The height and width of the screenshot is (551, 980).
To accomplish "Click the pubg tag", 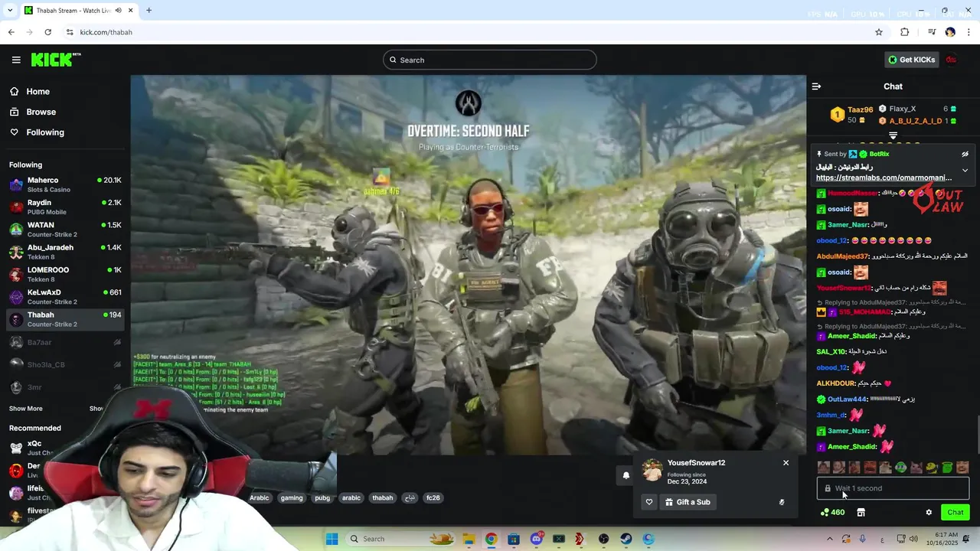I will (x=322, y=497).
